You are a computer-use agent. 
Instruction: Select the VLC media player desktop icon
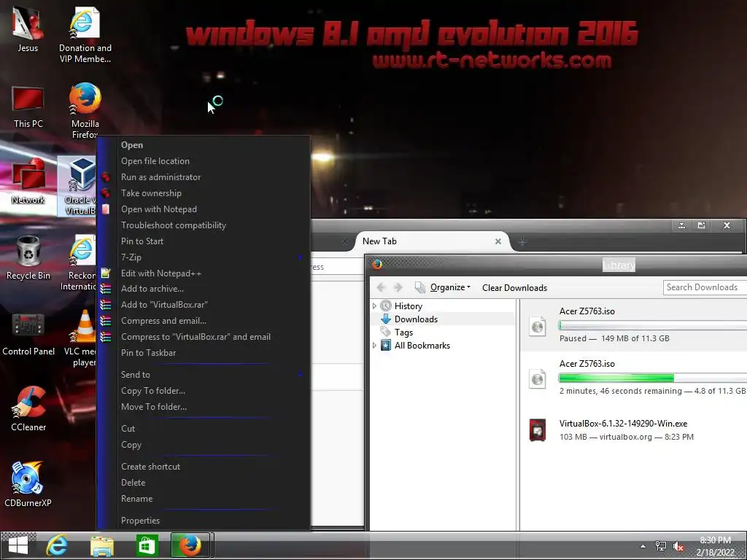click(82, 338)
